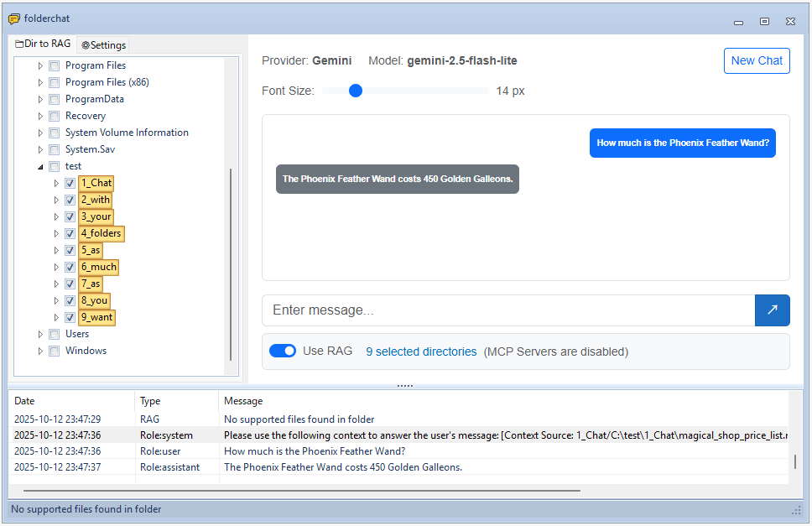Click the folder icon next to Windows
The image size is (812, 526).
pyautogui.click(x=53, y=350)
